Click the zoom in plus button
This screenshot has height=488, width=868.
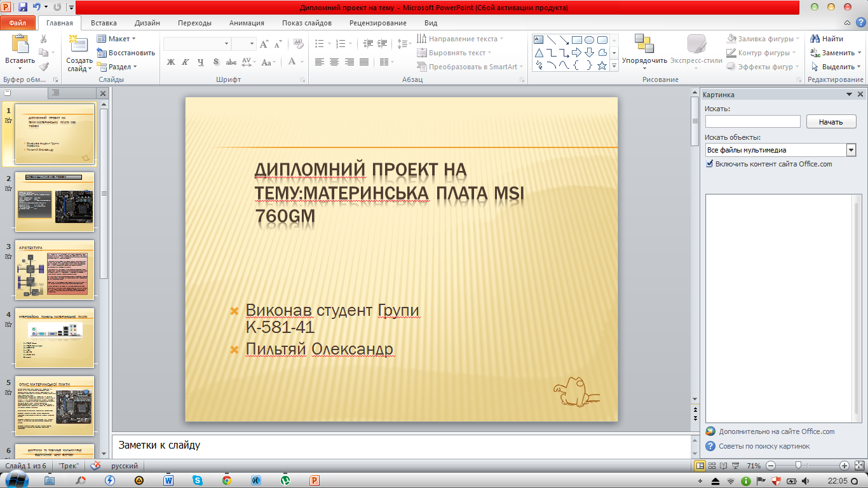point(844,466)
